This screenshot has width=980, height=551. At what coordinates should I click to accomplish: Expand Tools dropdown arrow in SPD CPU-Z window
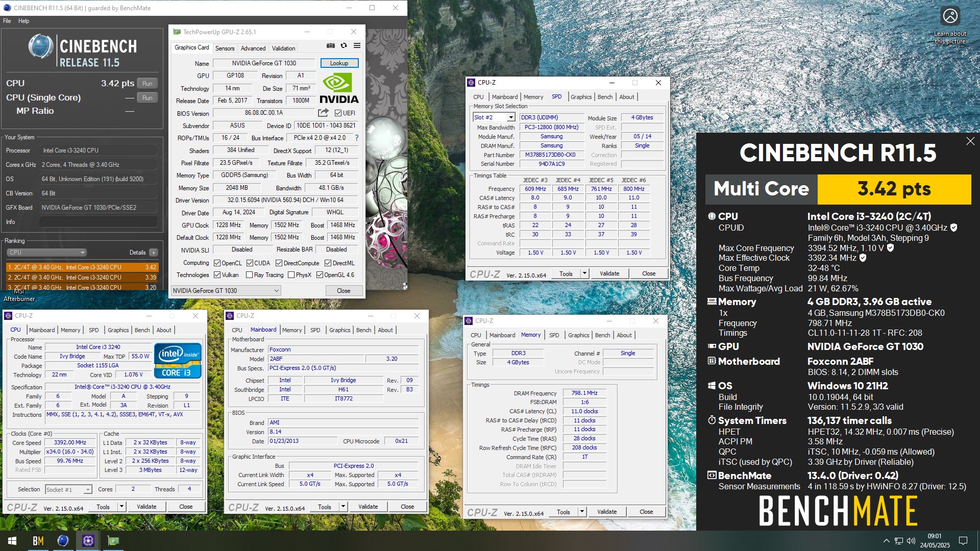coord(584,273)
